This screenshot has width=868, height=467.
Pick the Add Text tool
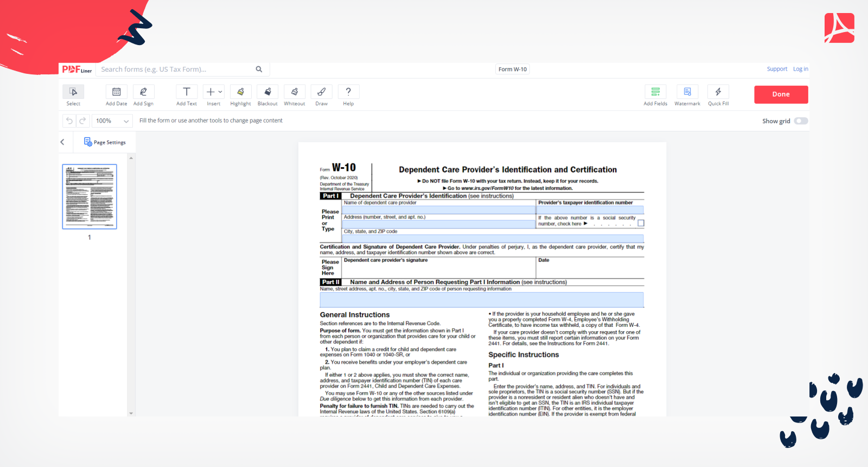coord(187,92)
